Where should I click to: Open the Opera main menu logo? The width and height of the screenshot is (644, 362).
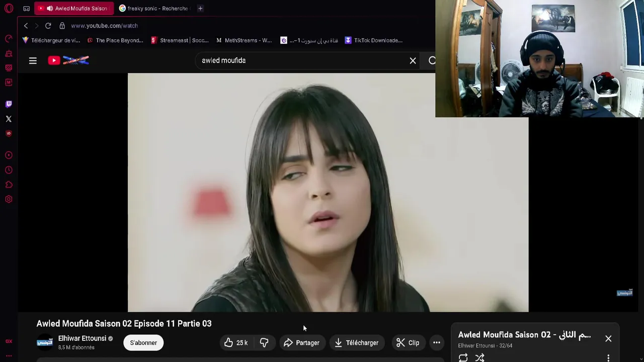9,9
